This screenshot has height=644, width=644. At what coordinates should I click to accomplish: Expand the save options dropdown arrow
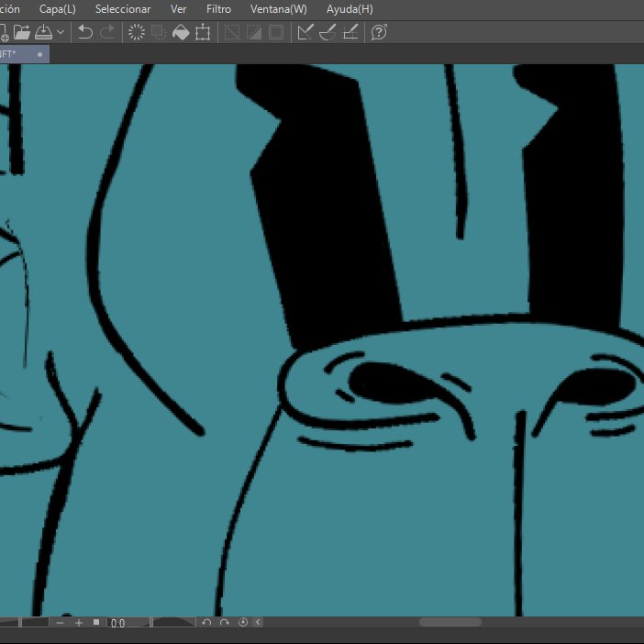(x=61, y=32)
